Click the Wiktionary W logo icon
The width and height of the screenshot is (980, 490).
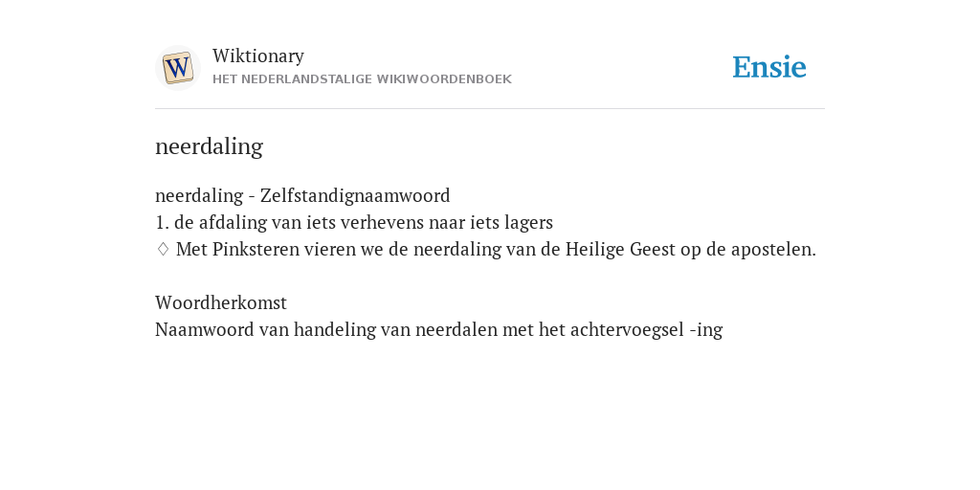pos(177,68)
